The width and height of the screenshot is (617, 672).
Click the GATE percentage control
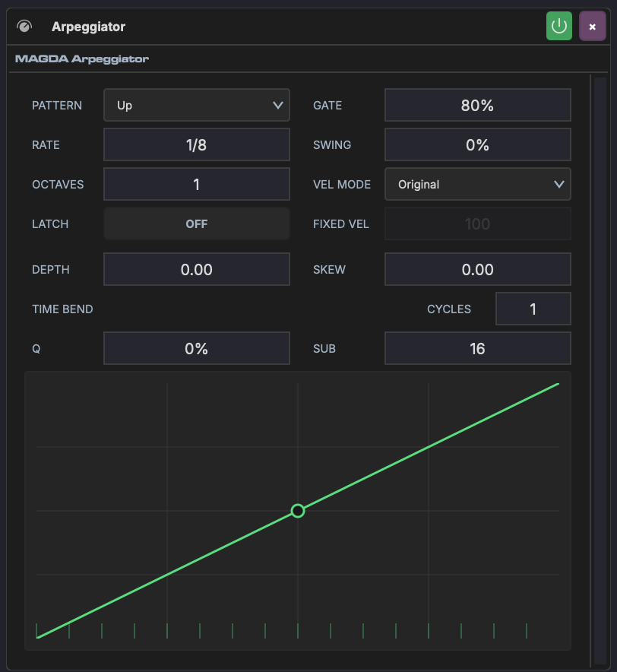pos(477,105)
